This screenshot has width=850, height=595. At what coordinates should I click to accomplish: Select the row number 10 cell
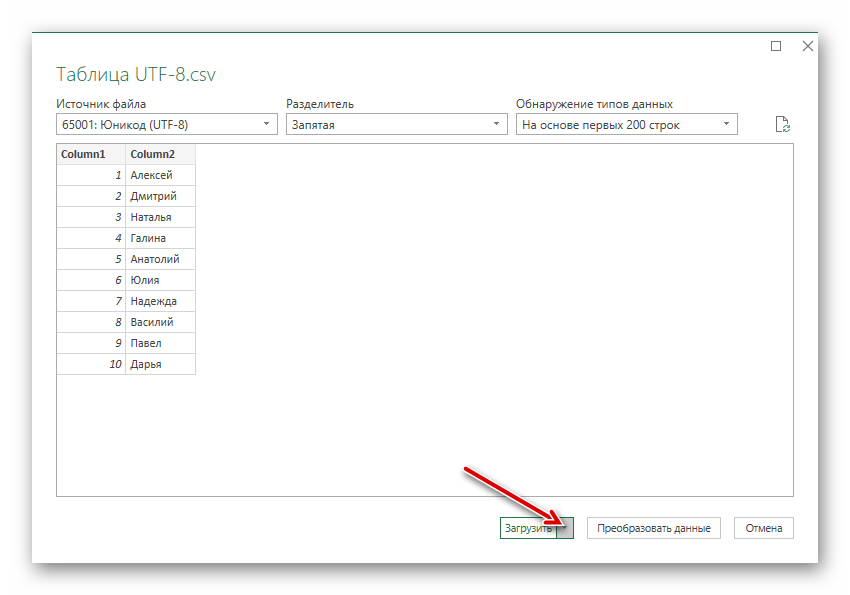tap(91, 364)
